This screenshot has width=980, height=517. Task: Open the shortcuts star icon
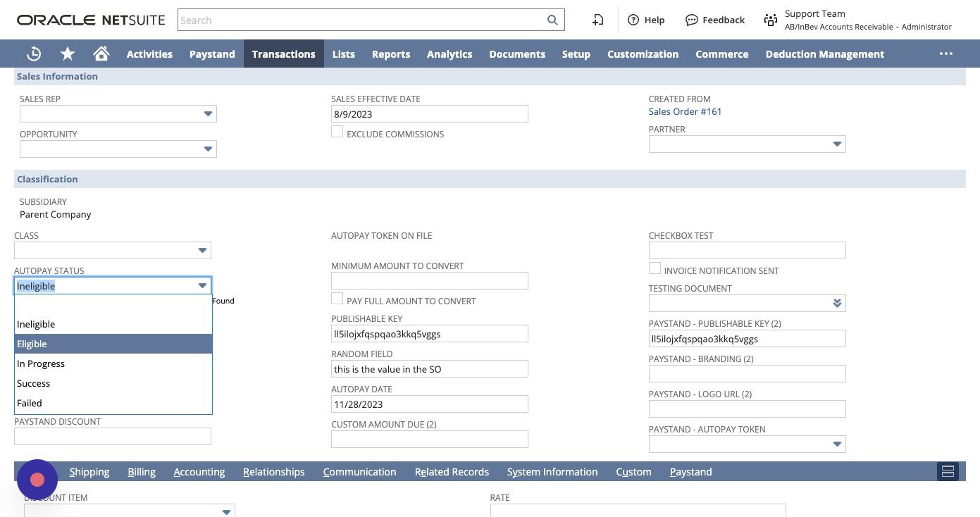68,54
